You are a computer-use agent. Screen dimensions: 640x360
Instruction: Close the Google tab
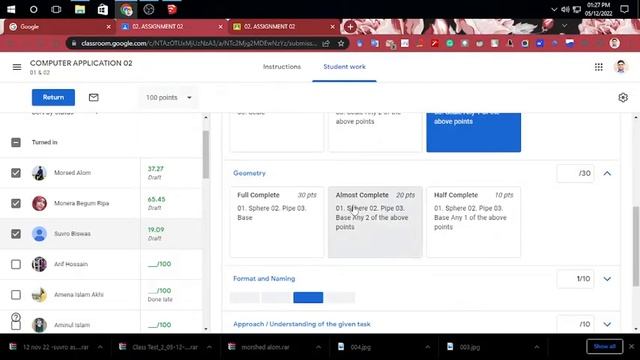[x=108, y=27]
